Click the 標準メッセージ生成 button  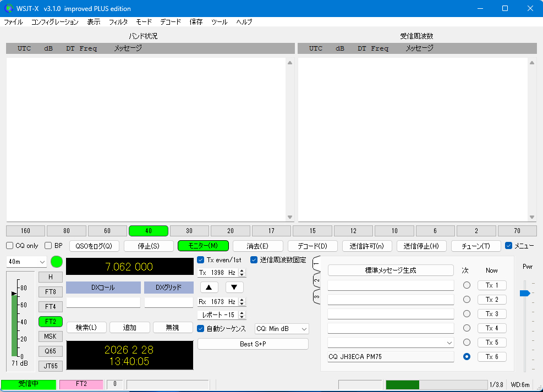point(391,270)
